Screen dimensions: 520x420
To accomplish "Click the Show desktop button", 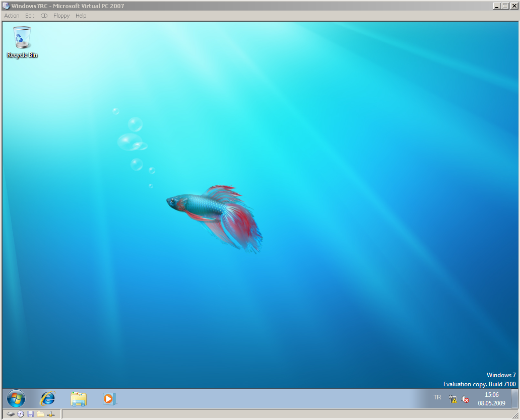I will tap(514, 398).
